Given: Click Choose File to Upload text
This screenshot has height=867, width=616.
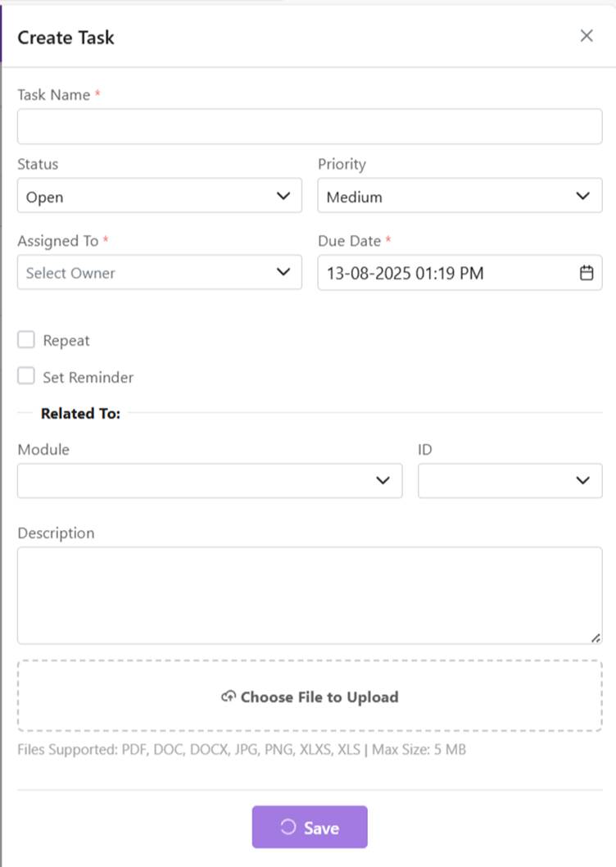Looking at the screenshot, I should pyautogui.click(x=319, y=697).
